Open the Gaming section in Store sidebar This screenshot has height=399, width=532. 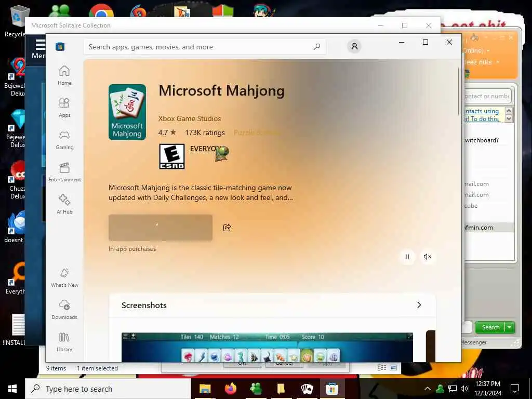click(x=64, y=140)
